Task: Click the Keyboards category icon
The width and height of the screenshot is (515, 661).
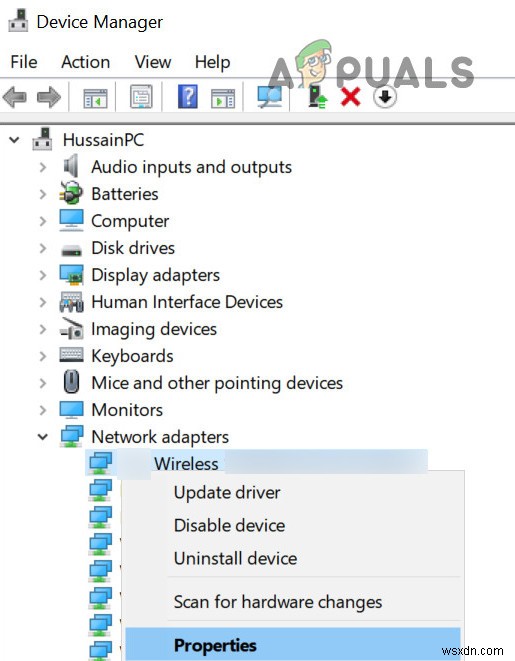Action: (x=71, y=355)
